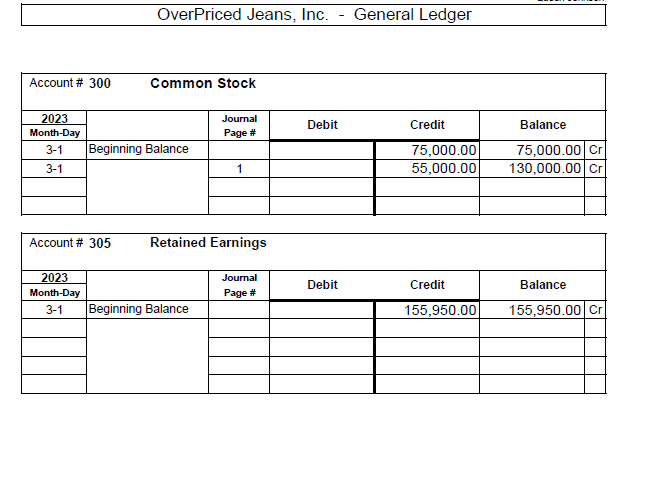Click journal page number 1 cell
This screenshot has height=491, width=648.
pyautogui.click(x=239, y=169)
